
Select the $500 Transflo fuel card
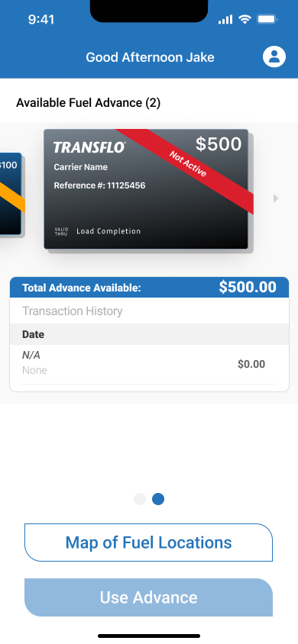[146, 189]
